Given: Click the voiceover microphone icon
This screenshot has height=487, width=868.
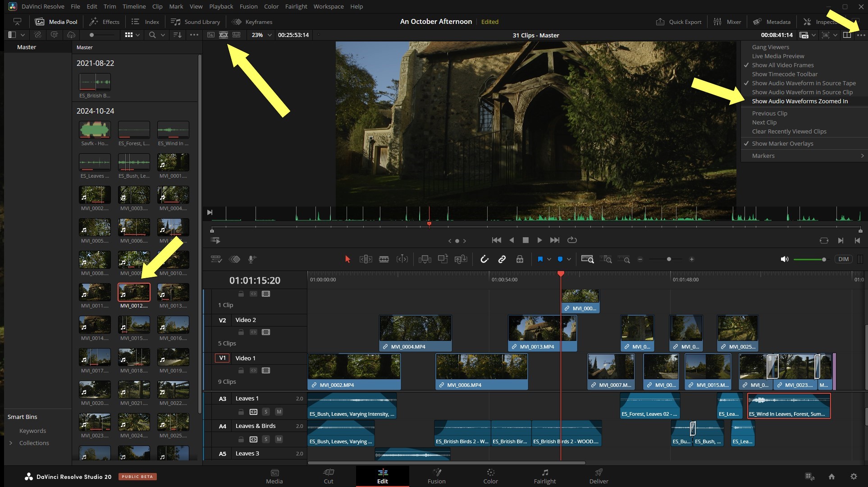Looking at the screenshot, I should tap(252, 259).
